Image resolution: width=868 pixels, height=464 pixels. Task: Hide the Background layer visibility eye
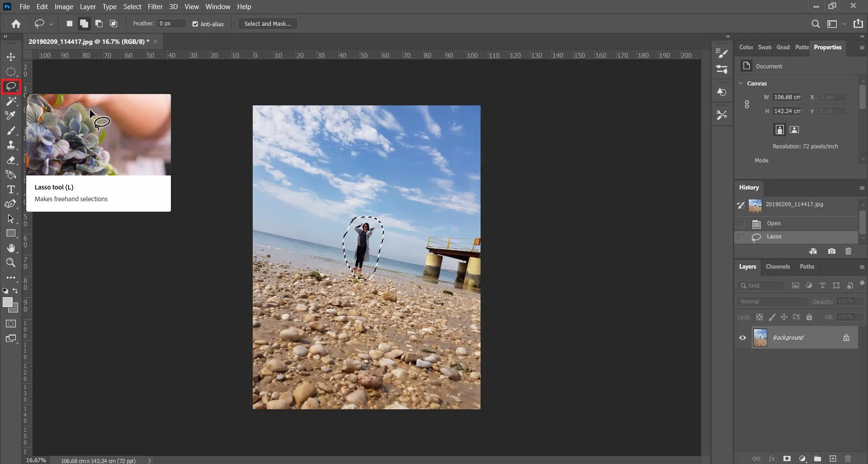(x=742, y=338)
